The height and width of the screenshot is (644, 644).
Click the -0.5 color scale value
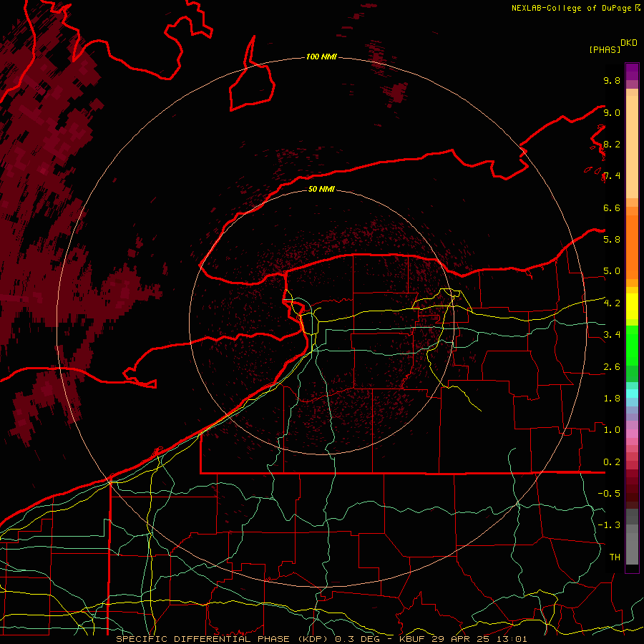[609, 494]
